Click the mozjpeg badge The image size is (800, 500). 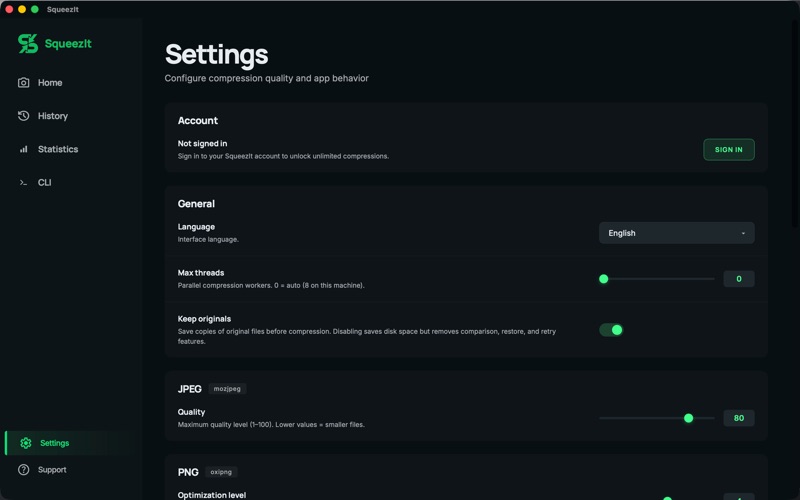tap(227, 389)
